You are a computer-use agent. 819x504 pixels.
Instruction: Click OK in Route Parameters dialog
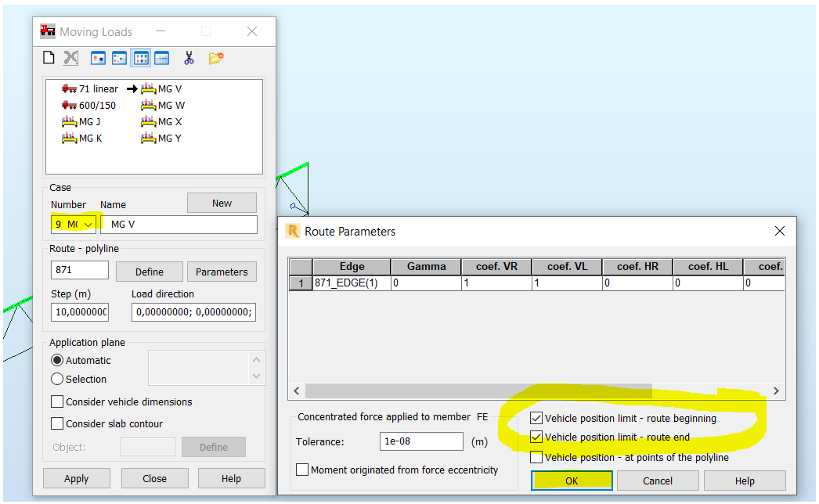[572, 480]
